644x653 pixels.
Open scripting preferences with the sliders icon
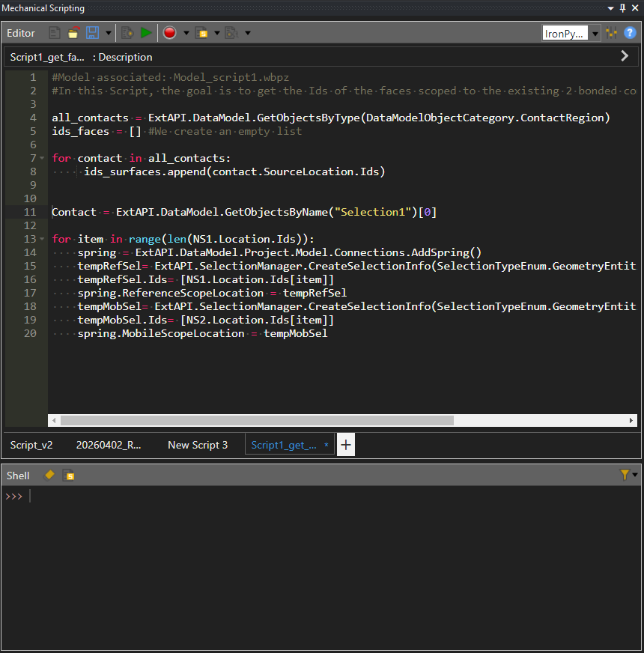[x=612, y=33]
